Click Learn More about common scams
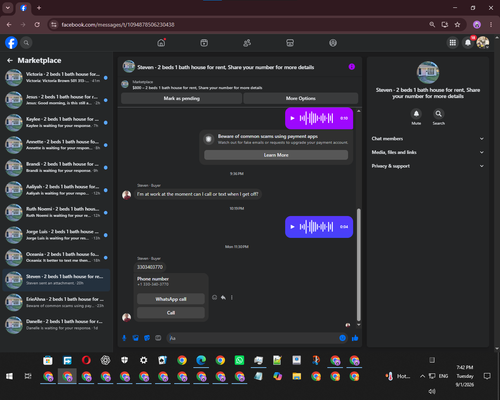 276,155
